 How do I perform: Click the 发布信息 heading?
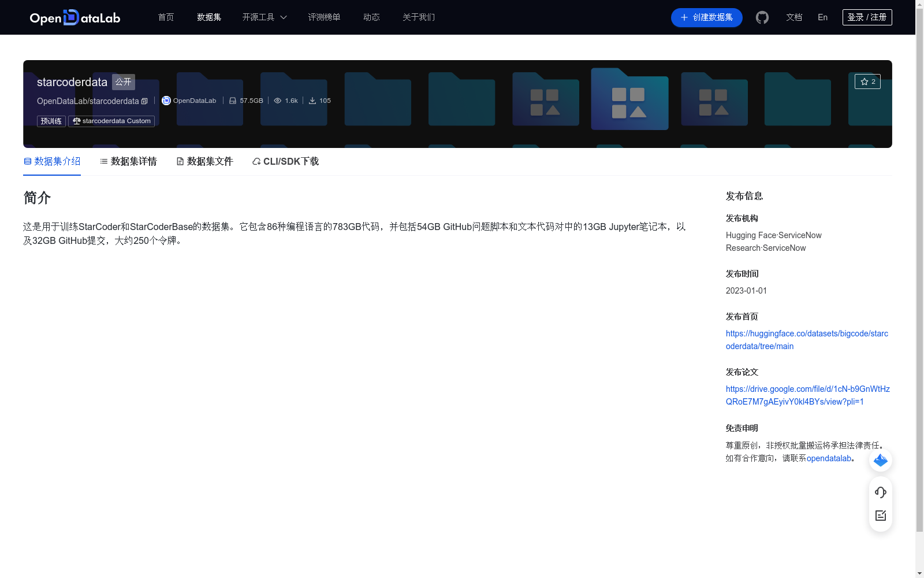744,196
